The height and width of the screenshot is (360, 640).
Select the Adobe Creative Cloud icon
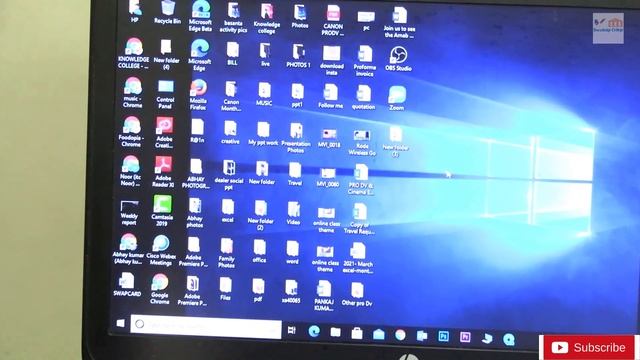(x=164, y=132)
